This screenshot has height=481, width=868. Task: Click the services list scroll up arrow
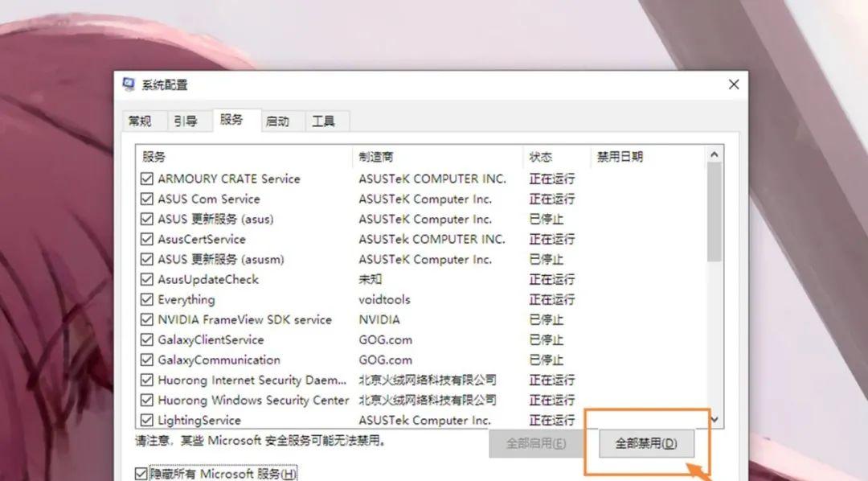click(x=714, y=154)
